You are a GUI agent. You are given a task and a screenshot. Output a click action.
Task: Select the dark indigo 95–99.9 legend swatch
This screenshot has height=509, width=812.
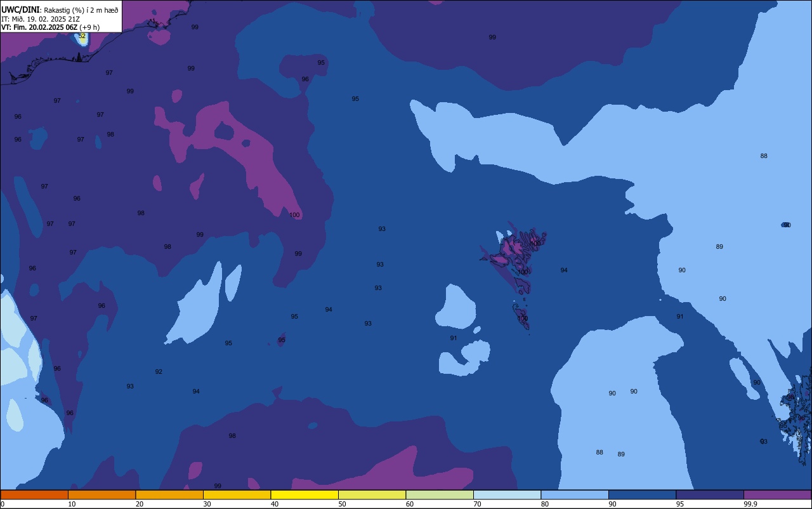click(x=710, y=494)
